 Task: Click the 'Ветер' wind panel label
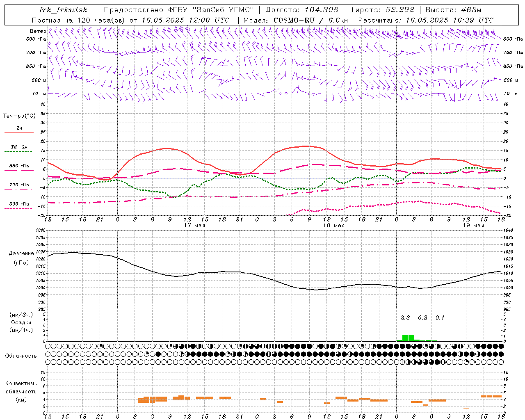coord(38,31)
